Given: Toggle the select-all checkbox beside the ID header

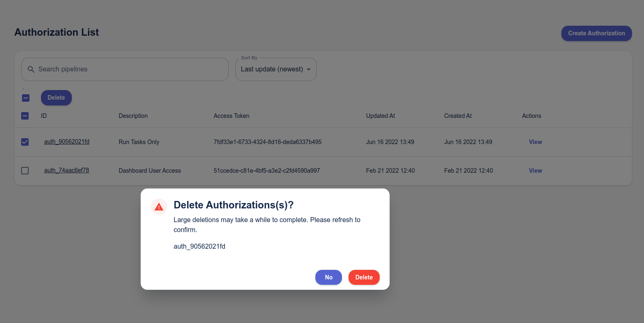Looking at the screenshot, I should pos(25,116).
